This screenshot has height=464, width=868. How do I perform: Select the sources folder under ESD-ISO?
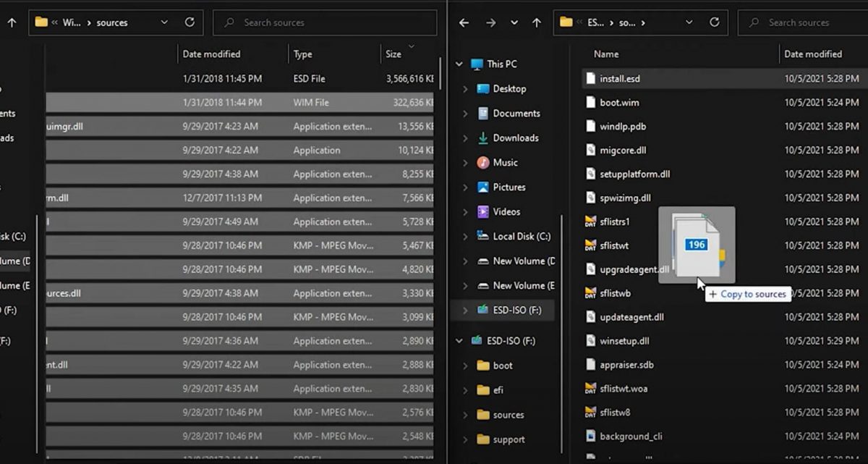click(508, 415)
